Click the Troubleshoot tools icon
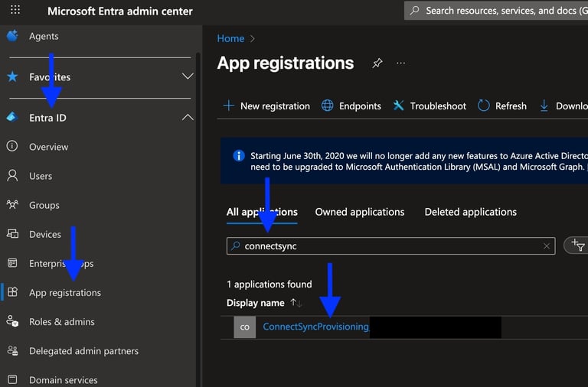Screen dimensions: 588x387 coord(398,106)
